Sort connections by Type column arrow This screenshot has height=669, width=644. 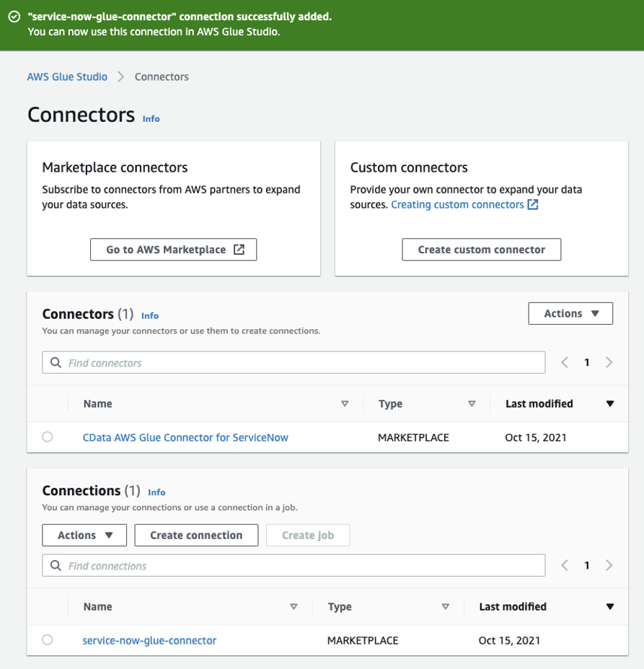coord(446,607)
